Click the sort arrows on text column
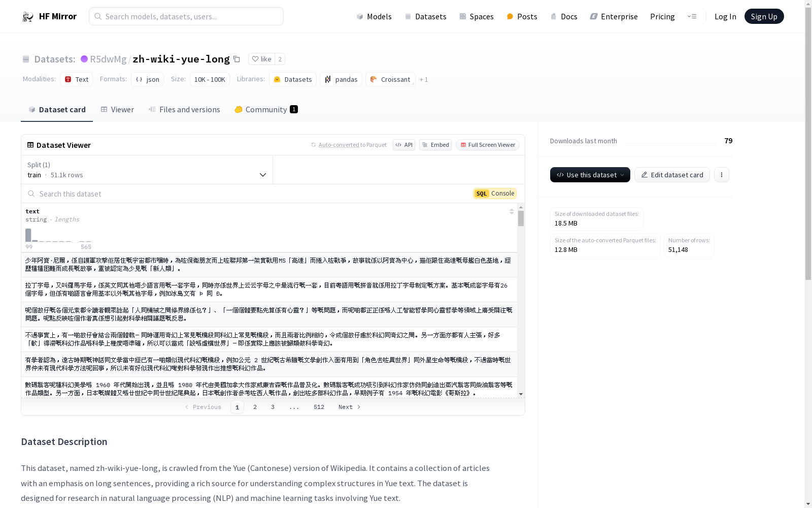 512,211
